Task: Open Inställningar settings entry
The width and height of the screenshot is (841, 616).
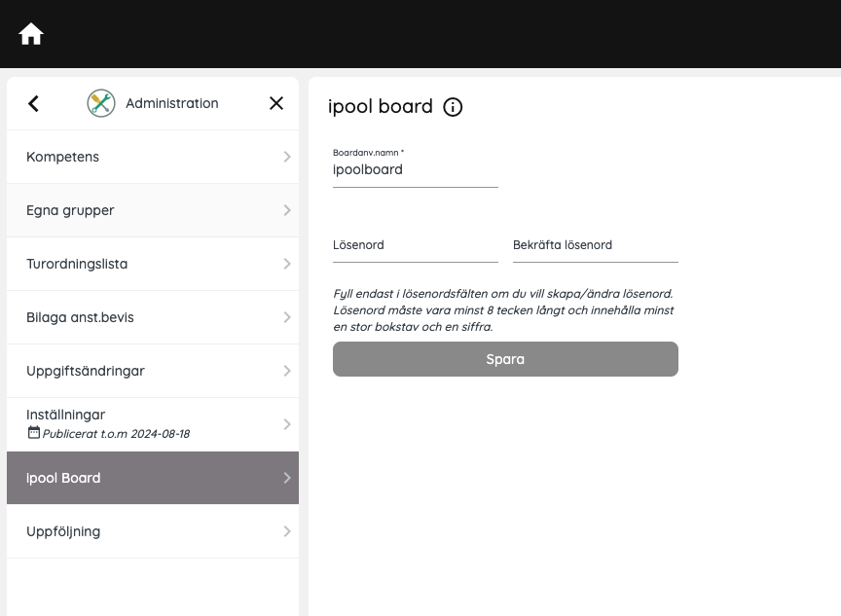Action: pyautogui.click(x=153, y=424)
